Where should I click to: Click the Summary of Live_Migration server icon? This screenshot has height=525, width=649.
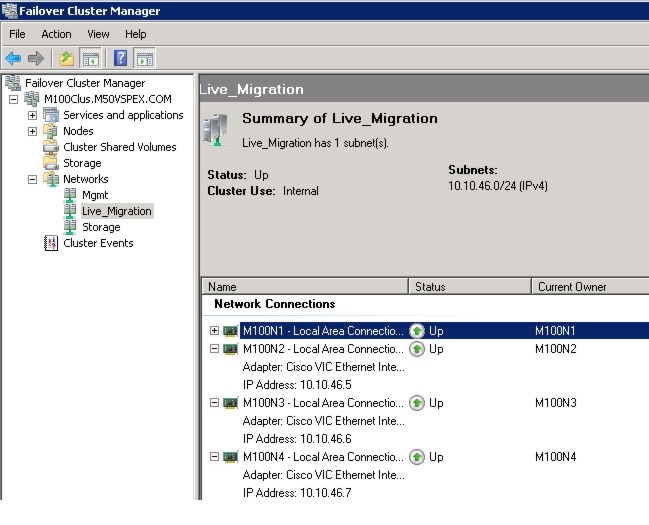(x=216, y=130)
